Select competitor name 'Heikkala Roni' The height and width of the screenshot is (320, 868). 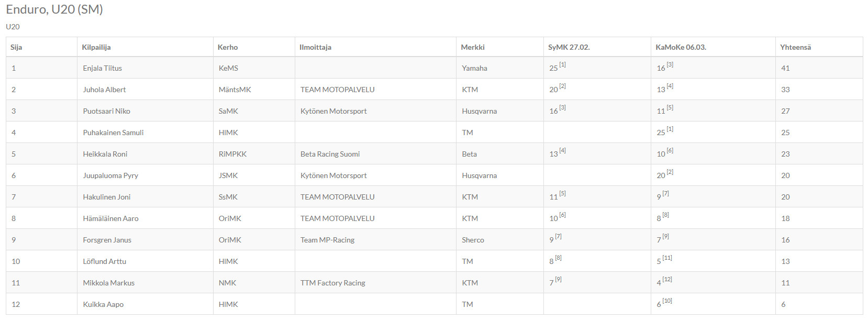(105, 154)
